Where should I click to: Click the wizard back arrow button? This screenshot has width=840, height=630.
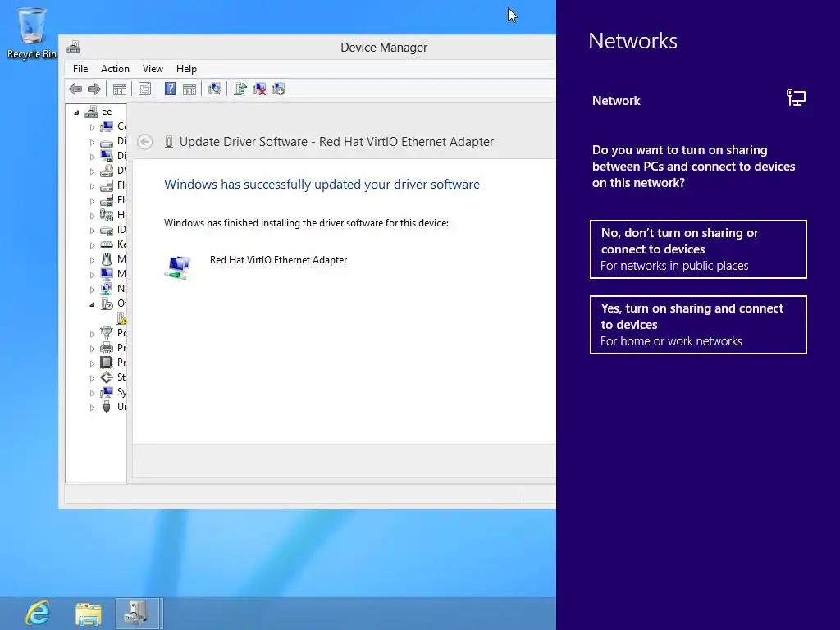pos(144,141)
